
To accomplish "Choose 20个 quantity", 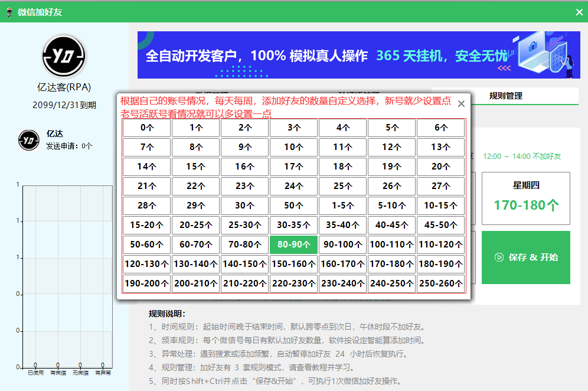I will pos(440,167).
